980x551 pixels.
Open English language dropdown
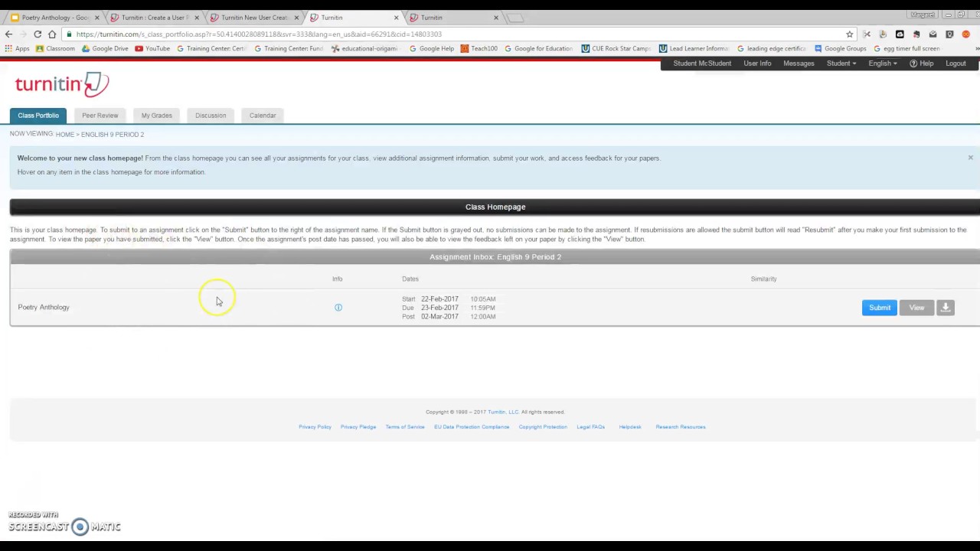(883, 64)
